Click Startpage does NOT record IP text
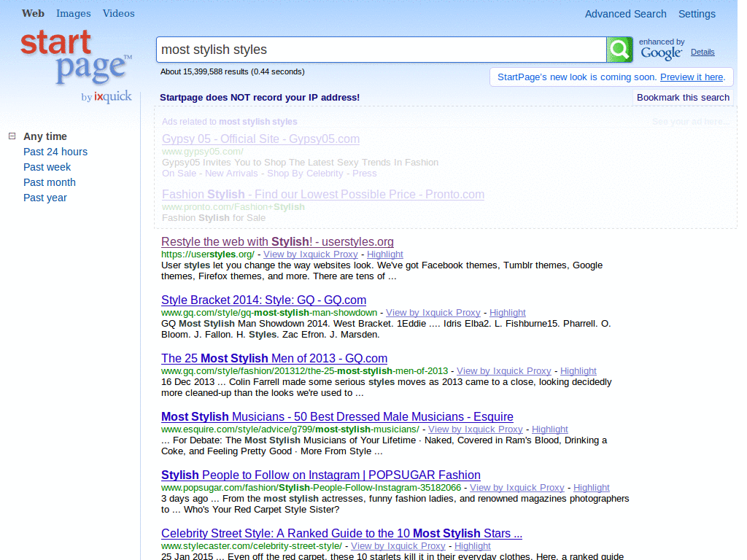 [x=260, y=98]
